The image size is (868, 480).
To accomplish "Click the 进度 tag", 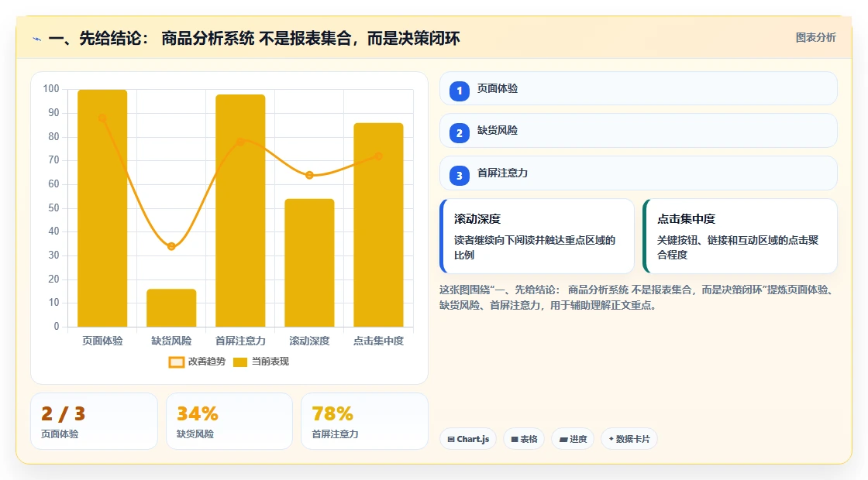I will 573,439.
